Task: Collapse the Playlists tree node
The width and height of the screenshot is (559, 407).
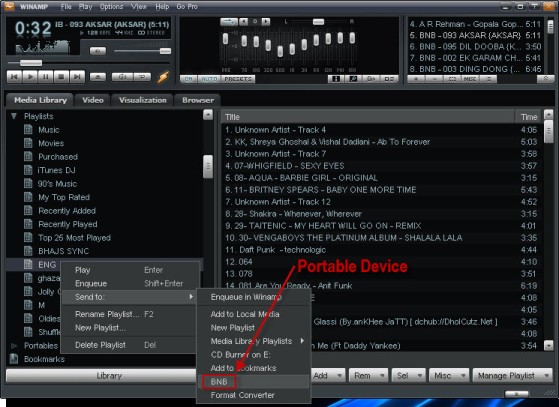Action: click(14, 116)
